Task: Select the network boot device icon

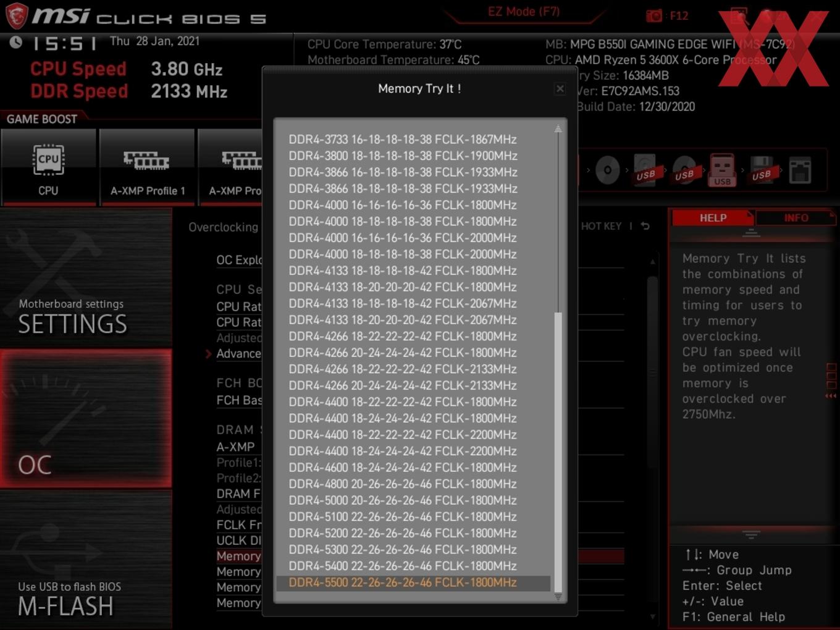Action: click(800, 170)
